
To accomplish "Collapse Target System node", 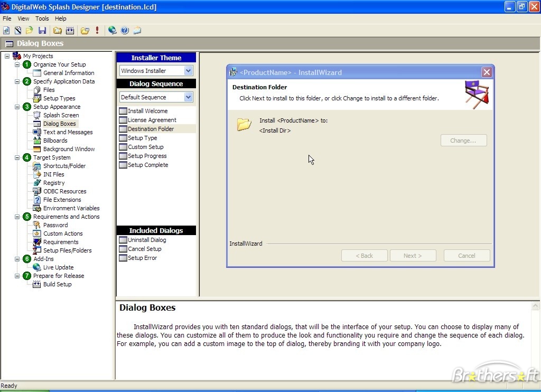I will click(x=17, y=157).
